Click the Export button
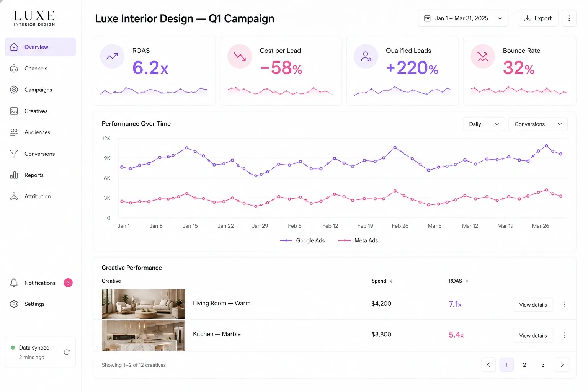The image size is (588, 392). [538, 18]
